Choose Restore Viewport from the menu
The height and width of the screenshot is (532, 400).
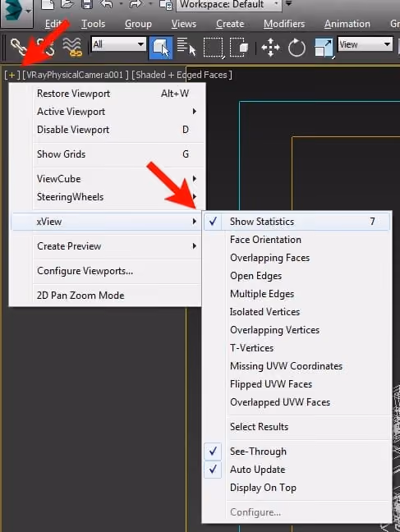107,94
